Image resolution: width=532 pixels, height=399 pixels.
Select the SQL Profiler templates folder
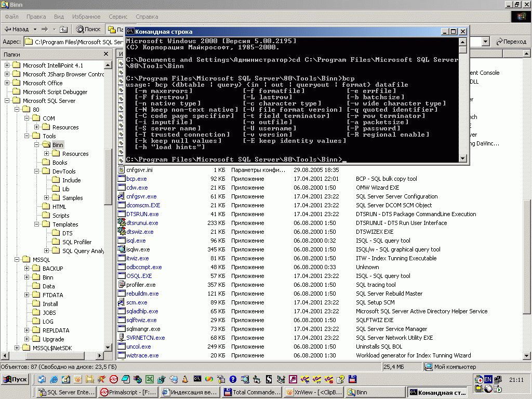(77, 242)
